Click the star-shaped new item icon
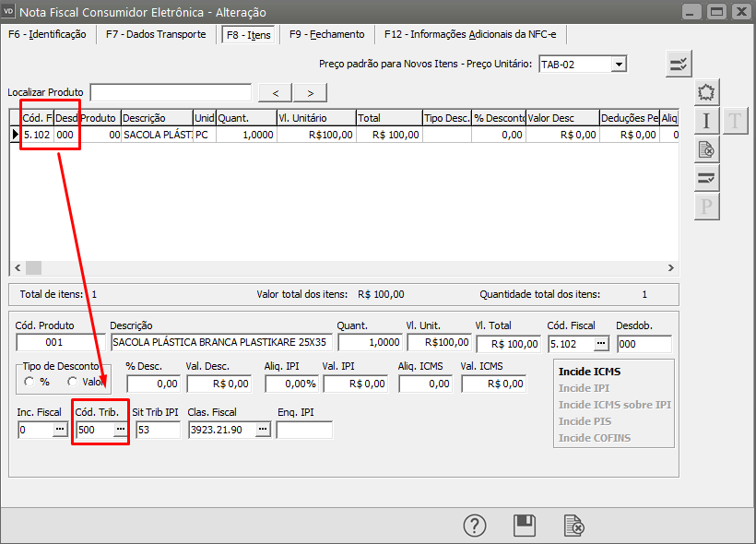 (706, 92)
